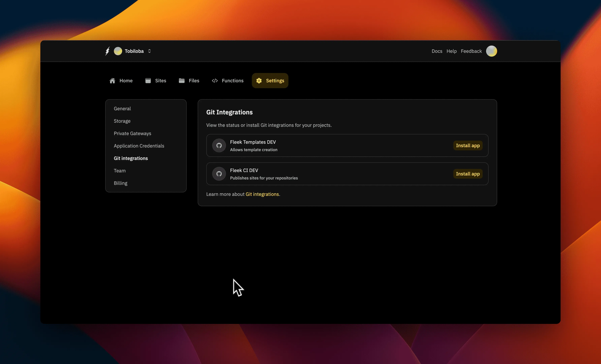Viewport: 601px width, 364px height.
Task: Switch to the Functions tab
Action: [x=228, y=81]
